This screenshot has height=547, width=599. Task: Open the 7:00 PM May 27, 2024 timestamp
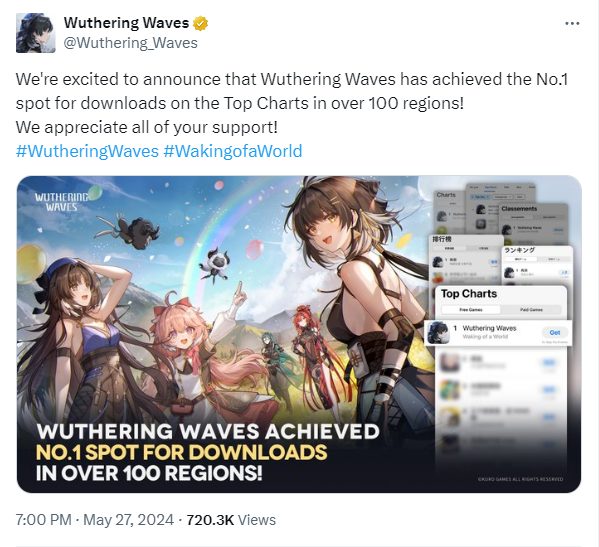coord(95,520)
